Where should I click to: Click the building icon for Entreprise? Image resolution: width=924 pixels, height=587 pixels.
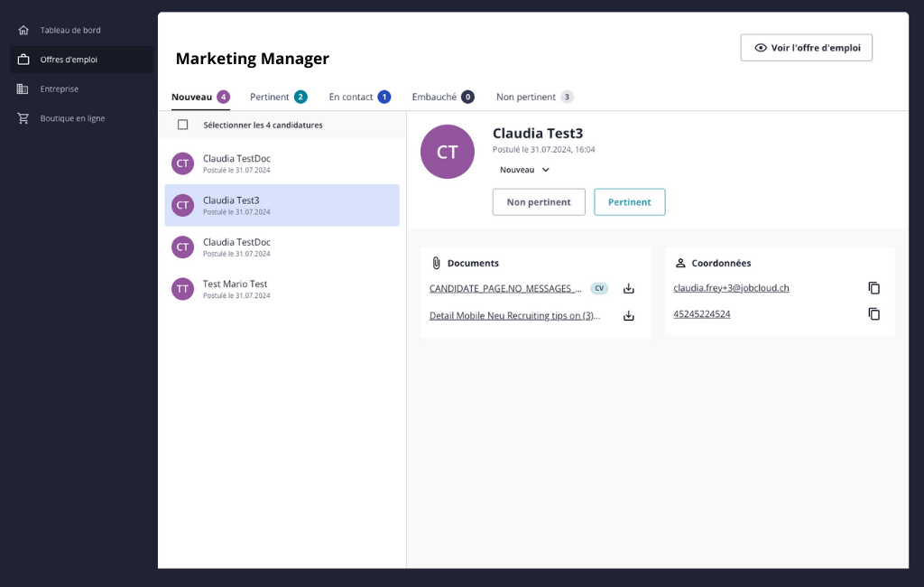[23, 89]
